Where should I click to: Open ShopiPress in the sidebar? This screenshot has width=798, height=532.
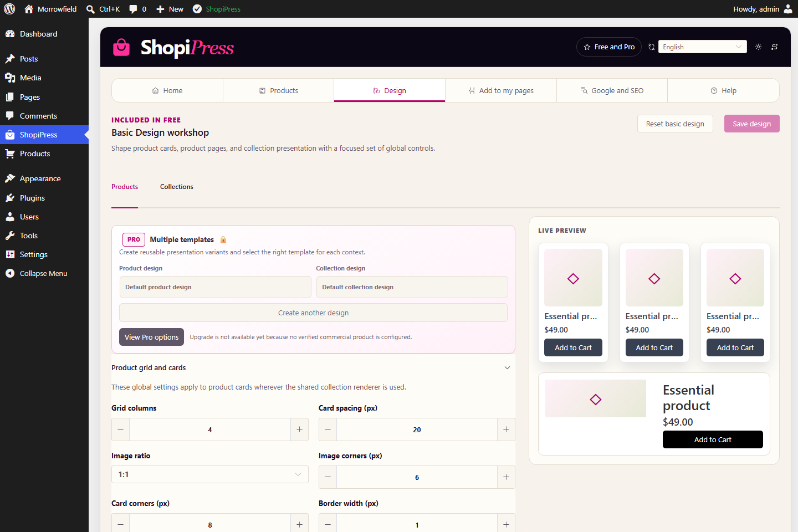point(44,135)
